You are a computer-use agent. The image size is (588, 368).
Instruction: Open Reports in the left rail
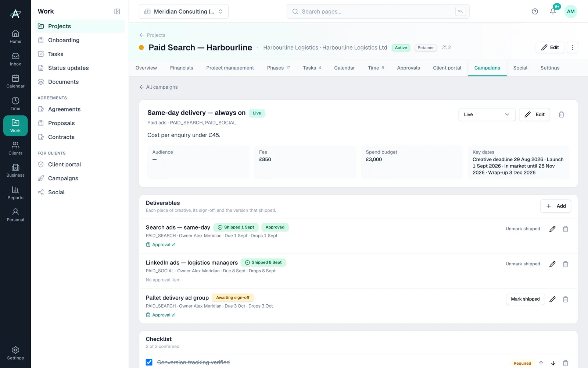tap(15, 192)
